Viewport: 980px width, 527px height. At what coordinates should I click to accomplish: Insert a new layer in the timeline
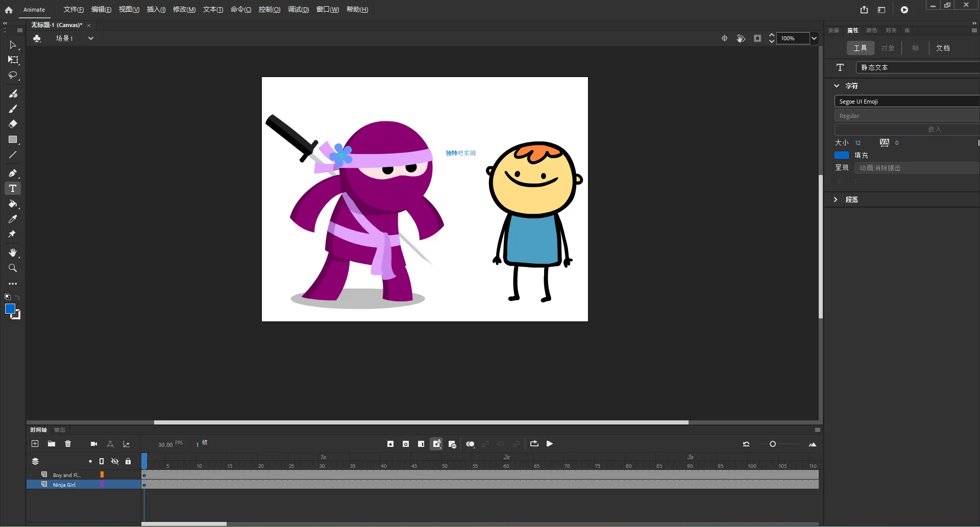35,444
